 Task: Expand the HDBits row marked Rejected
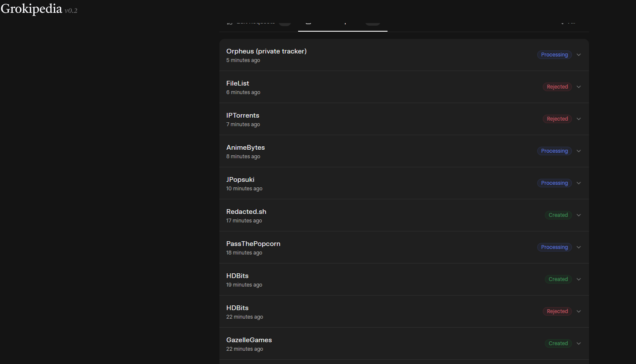click(x=579, y=311)
